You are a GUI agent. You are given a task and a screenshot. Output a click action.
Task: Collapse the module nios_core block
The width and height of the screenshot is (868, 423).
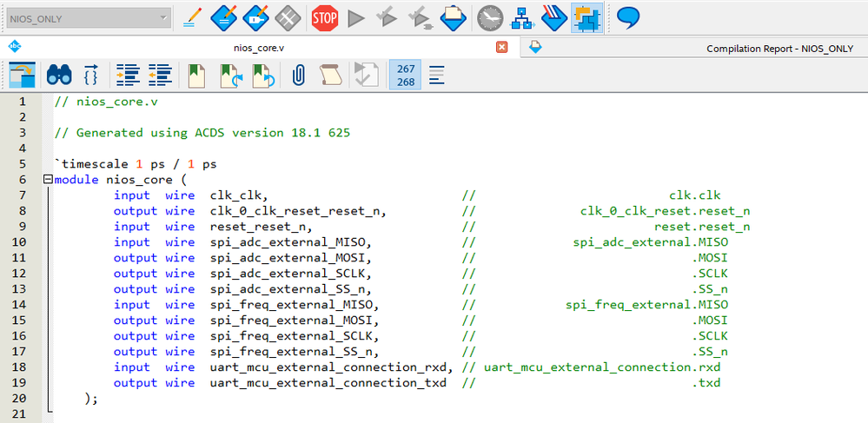[x=48, y=180]
